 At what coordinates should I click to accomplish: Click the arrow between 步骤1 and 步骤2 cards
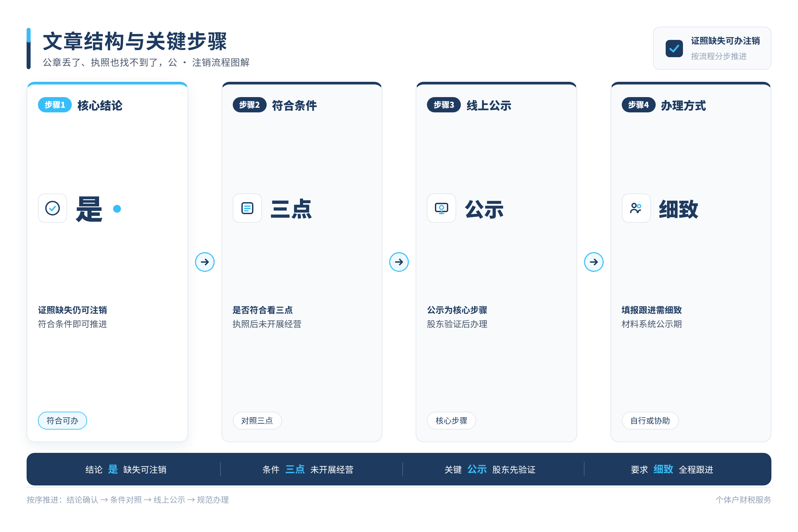(205, 262)
